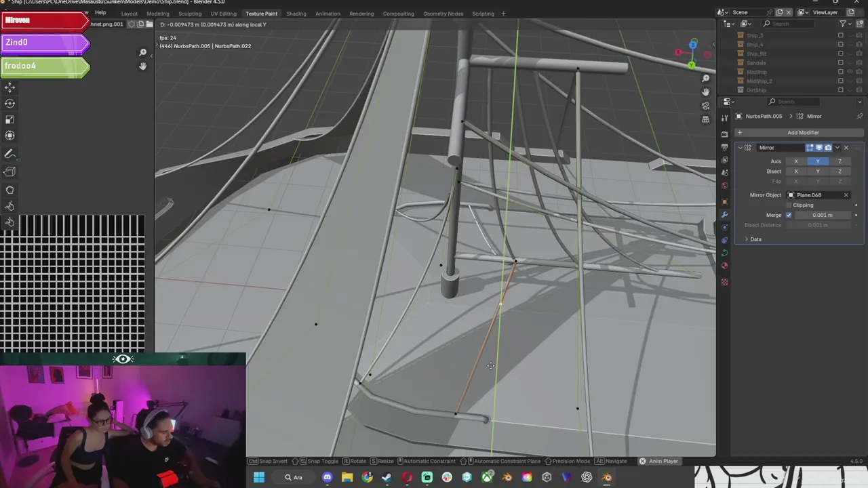Collapse the Mirror modifier panel
This screenshot has height=488, width=868.
pos(740,148)
